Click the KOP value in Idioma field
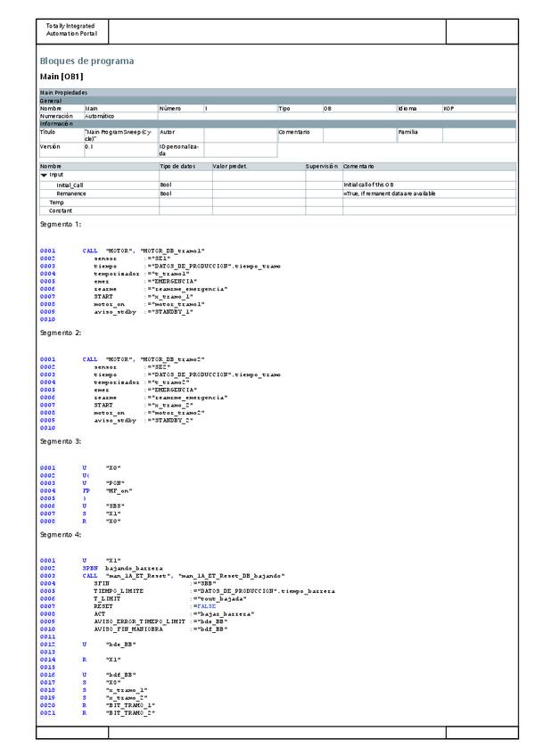 tap(449, 109)
